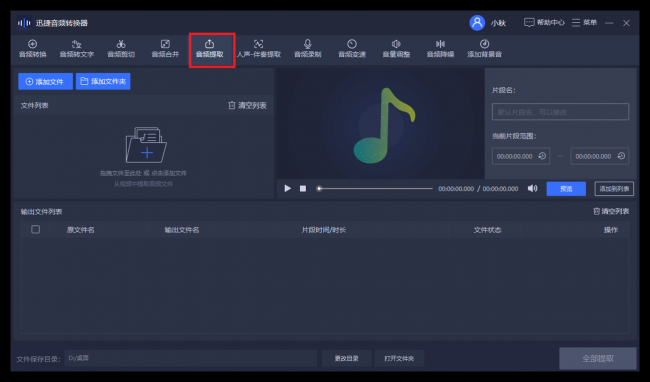This screenshot has height=382, width=650.
Task: Click the 原文件名 column header
Action: [x=80, y=230]
